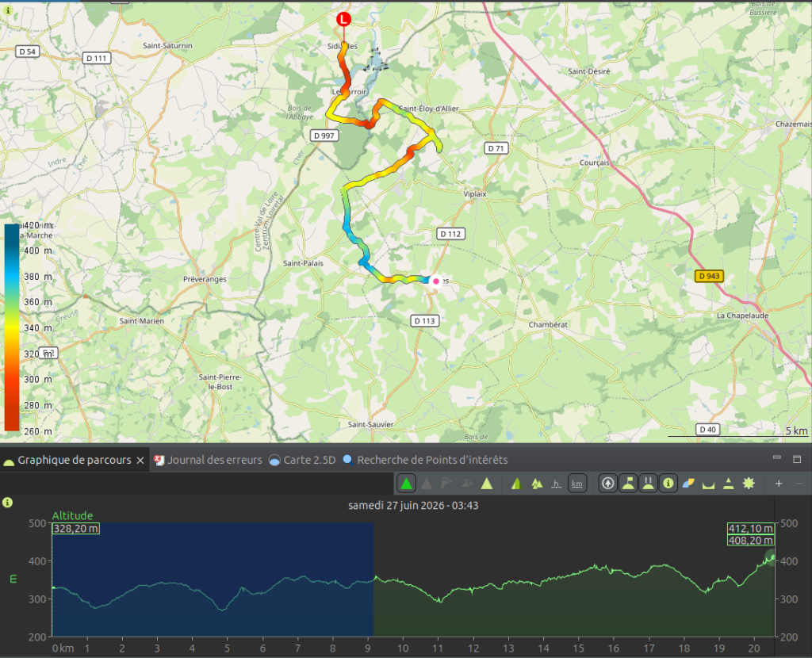812x658 pixels.
Task: Click the altitude color legend bar
Action: 12,327
